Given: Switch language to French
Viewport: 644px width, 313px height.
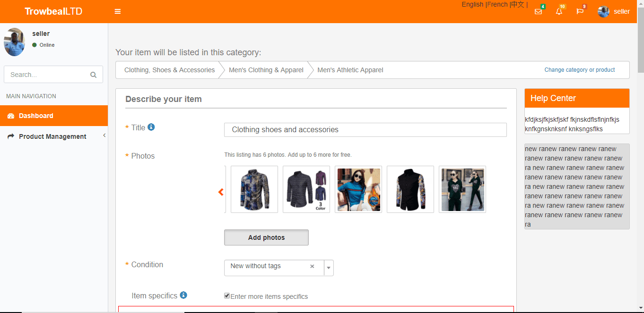Looking at the screenshot, I should (x=497, y=4).
